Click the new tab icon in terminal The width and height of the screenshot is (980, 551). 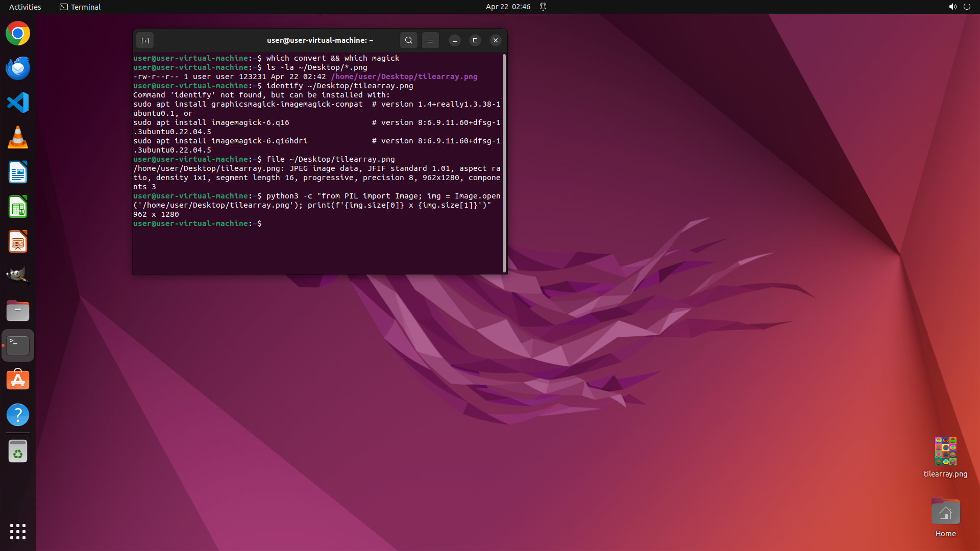145,40
